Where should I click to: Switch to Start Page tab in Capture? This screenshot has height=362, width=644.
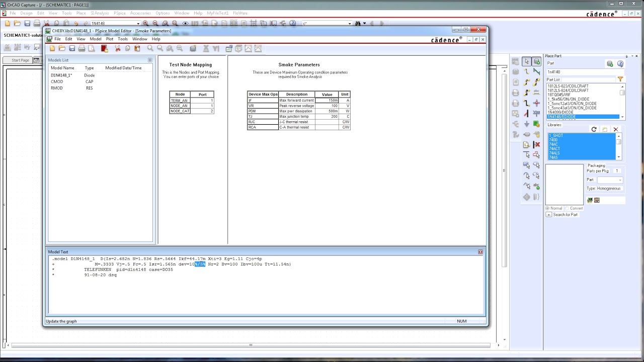pyautogui.click(x=20, y=60)
